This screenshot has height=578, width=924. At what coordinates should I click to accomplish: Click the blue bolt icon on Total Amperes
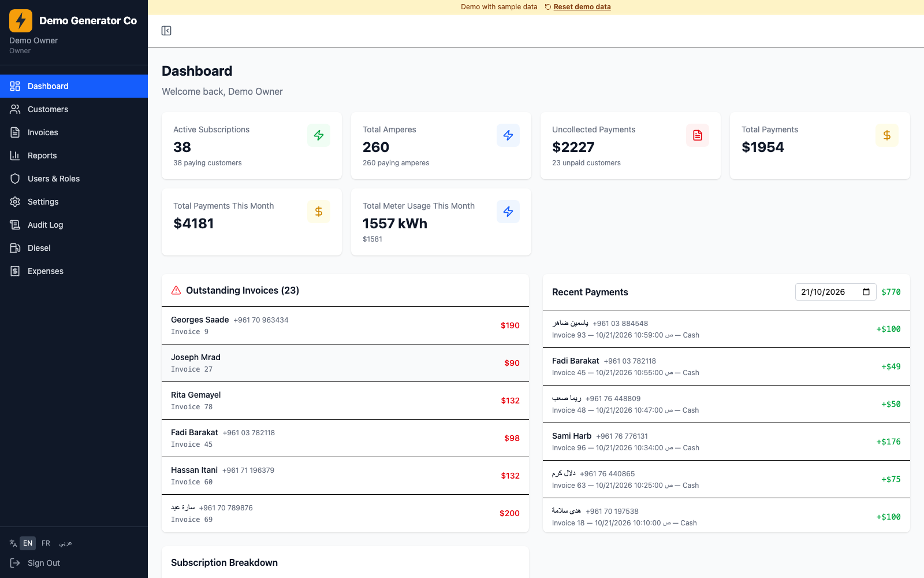(508, 135)
